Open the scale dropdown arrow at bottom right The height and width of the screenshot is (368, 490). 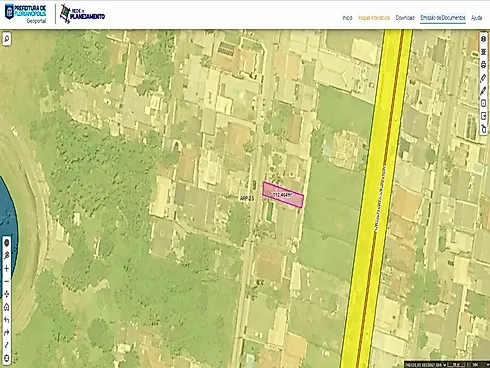tap(488, 365)
